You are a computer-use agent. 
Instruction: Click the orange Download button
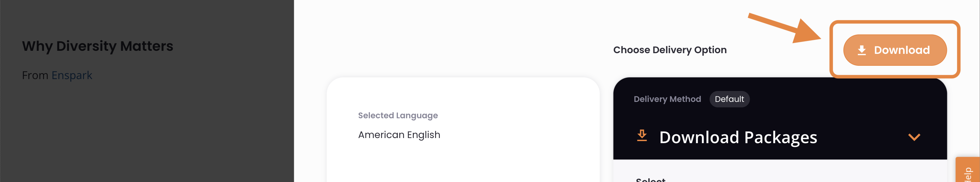[895, 50]
